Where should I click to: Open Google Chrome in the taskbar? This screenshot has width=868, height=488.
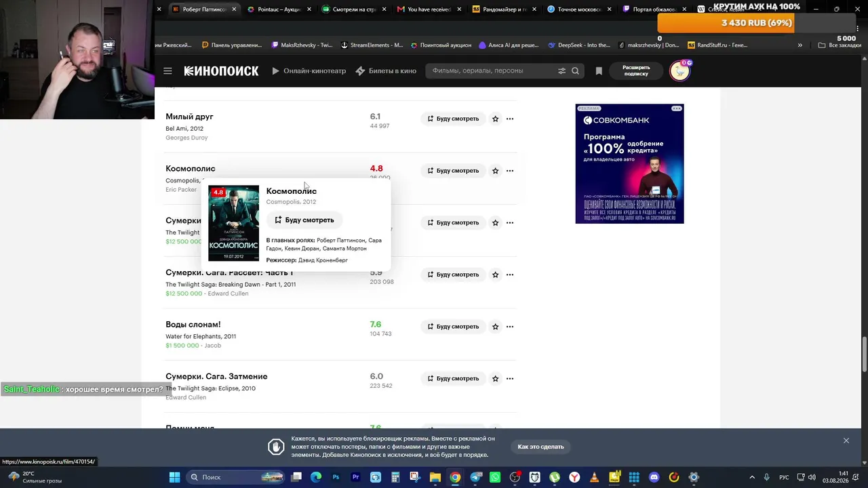(x=455, y=477)
